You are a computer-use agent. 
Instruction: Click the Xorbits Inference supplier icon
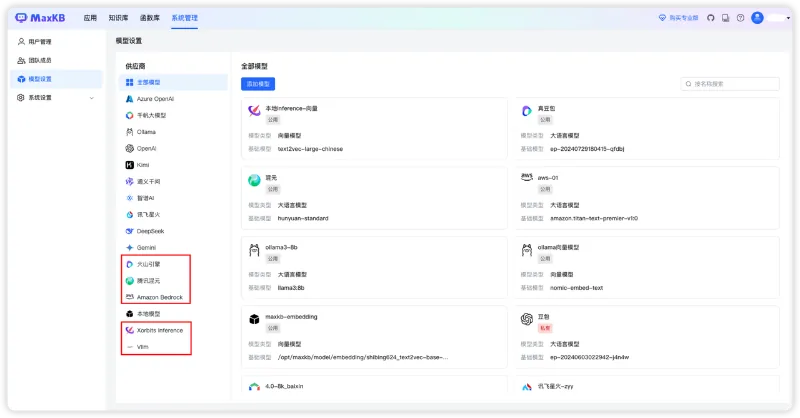(x=130, y=330)
